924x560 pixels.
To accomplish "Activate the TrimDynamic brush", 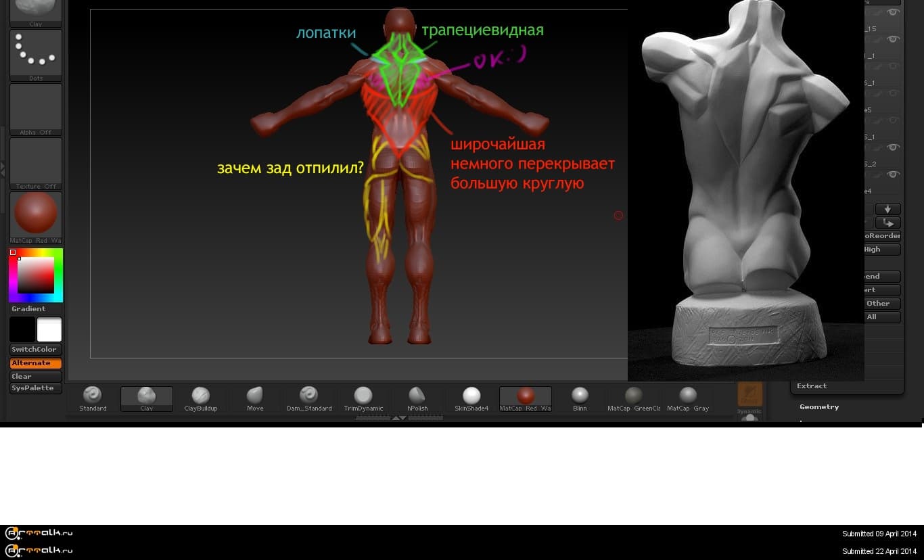I will 363,398.
